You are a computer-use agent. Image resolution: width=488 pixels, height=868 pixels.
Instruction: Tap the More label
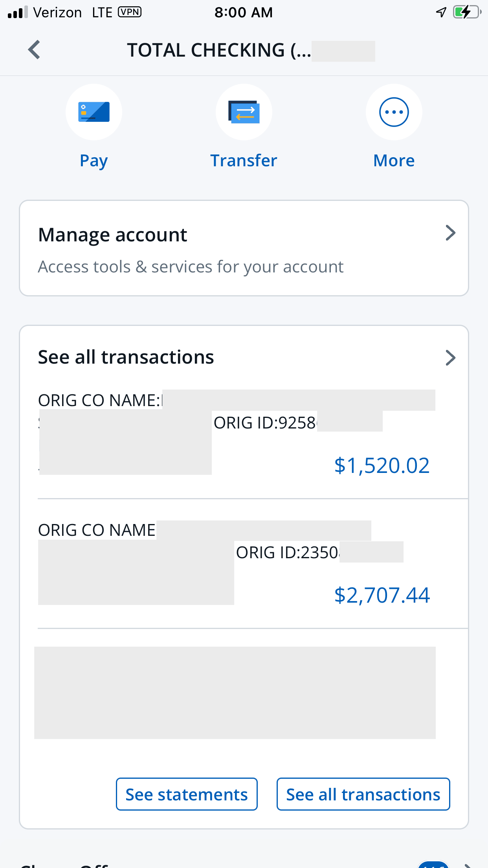pyautogui.click(x=394, y=161)
